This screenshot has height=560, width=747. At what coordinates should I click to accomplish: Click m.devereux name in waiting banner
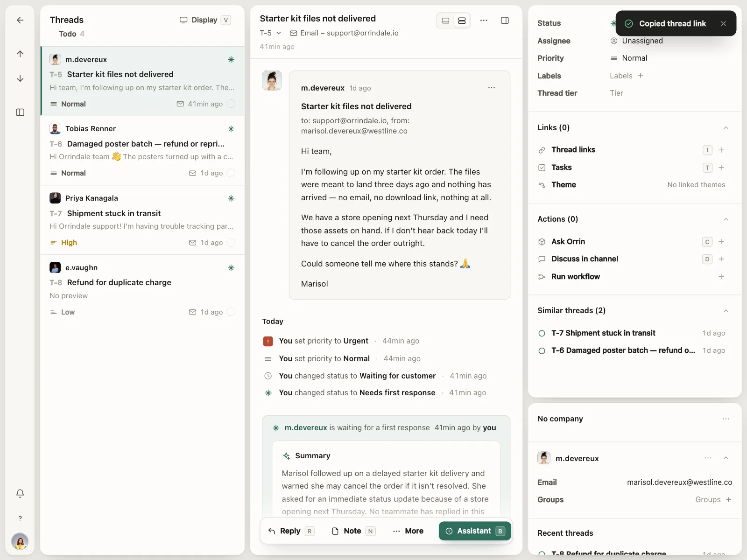pos(306,428)
